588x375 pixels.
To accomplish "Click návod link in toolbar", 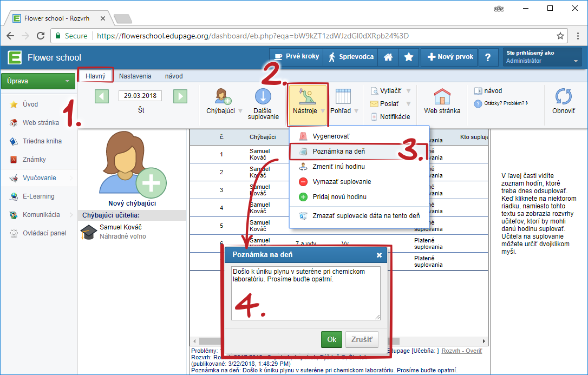I will click(488, 91).
